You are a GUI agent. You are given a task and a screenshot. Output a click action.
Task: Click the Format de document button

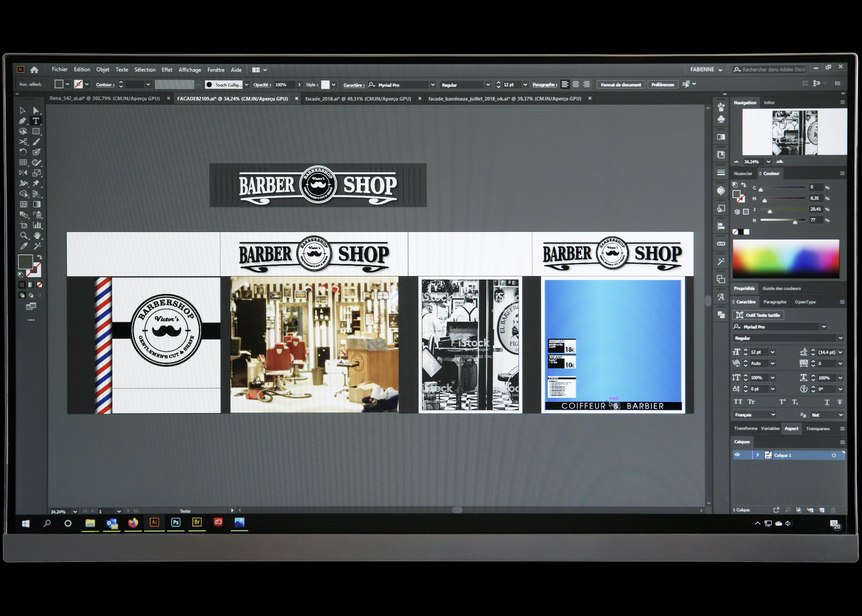click(621, 85)
